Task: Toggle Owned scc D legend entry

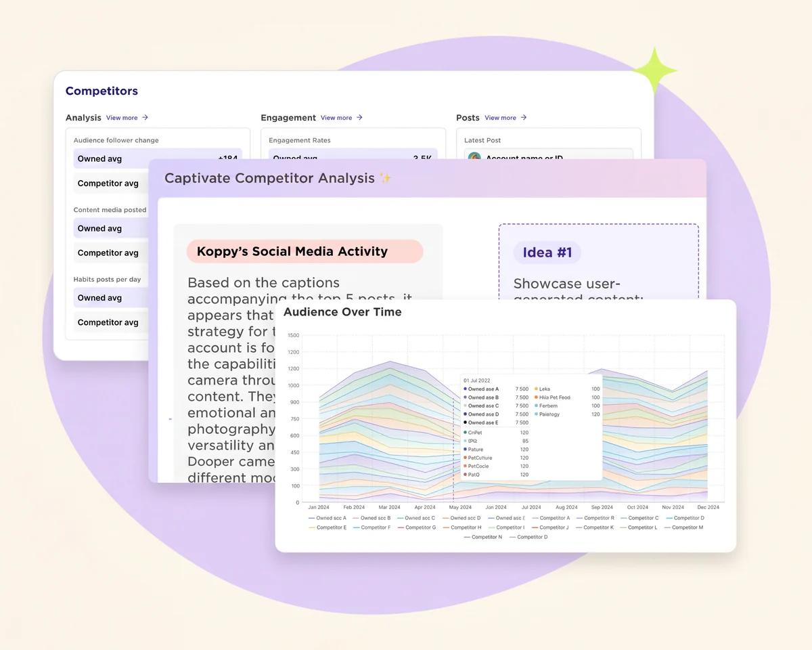Action: tap(461, 518)
